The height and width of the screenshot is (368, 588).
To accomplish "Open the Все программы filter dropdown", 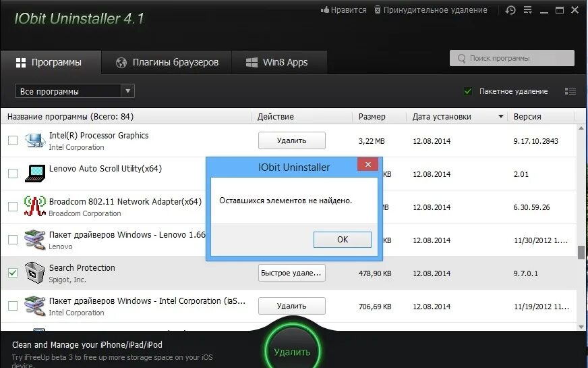I will coord(75,91).
